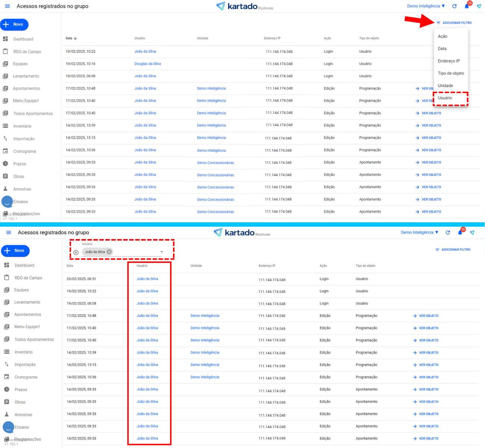Choose Endereço IP in the filter menu

pos(448,61)
